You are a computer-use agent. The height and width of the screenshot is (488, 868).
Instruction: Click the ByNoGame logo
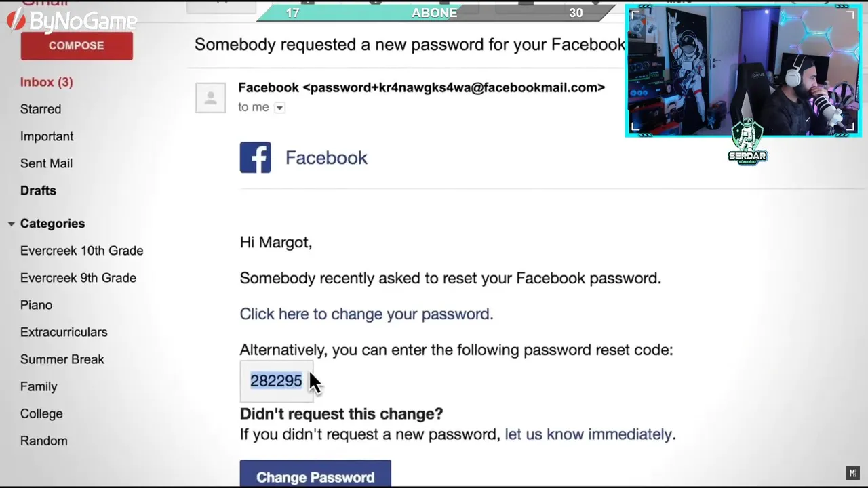(72, 21)
